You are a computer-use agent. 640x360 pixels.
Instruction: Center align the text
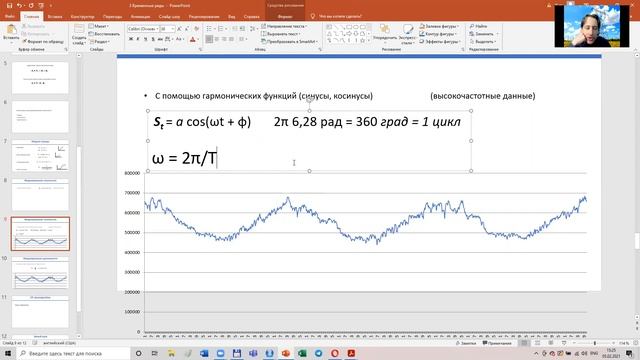click(x=217, y=39)
